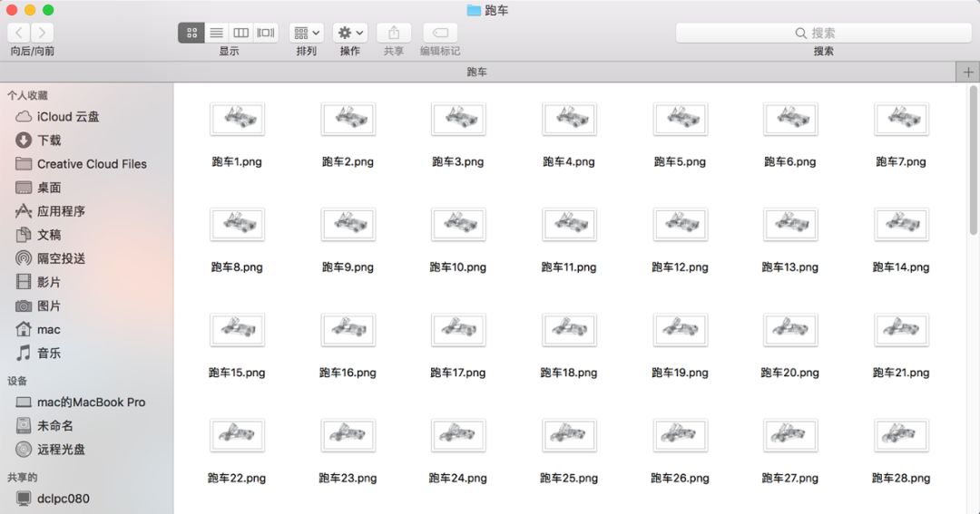
Task: Click the 跑车24.png file name
Action: coord(458,479)
